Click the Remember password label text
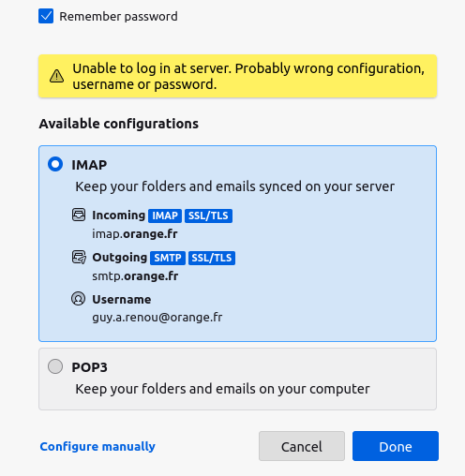Screen dimensions: 465x476 click(118, 17)
